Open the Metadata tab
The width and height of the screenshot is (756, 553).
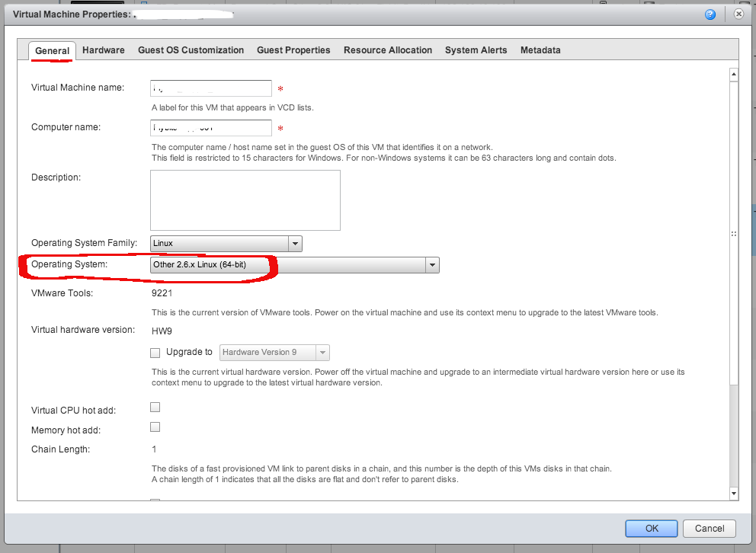540,50
